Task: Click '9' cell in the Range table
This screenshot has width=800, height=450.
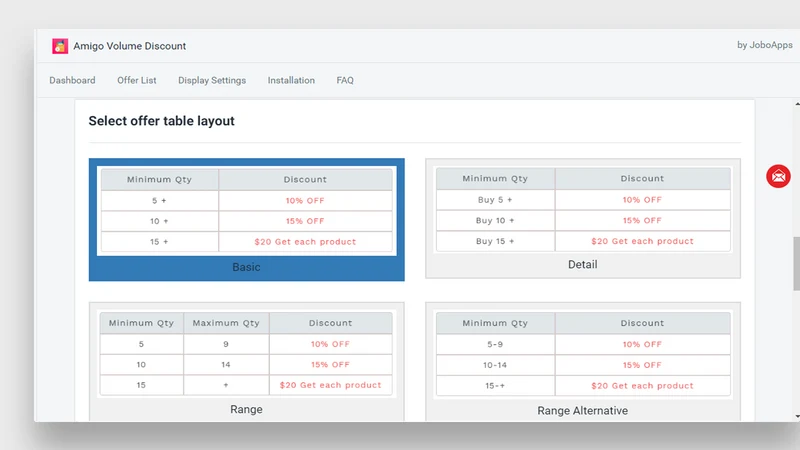Action: click(226, 344)
